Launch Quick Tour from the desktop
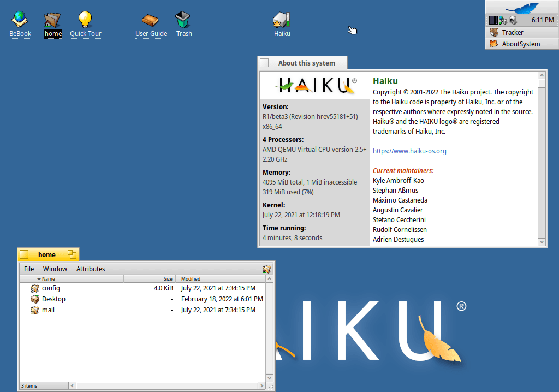Viewport: 559px width, 392px height. (85, 19)
